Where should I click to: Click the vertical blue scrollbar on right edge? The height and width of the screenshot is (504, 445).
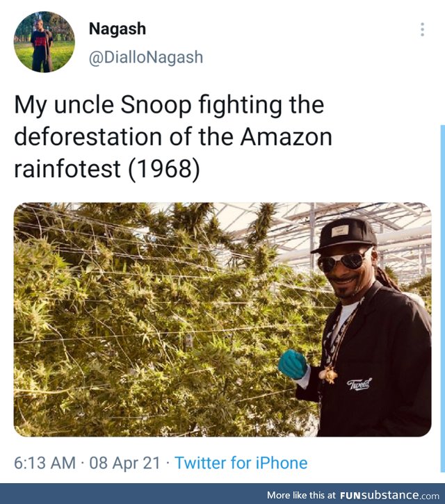(443, 299)
